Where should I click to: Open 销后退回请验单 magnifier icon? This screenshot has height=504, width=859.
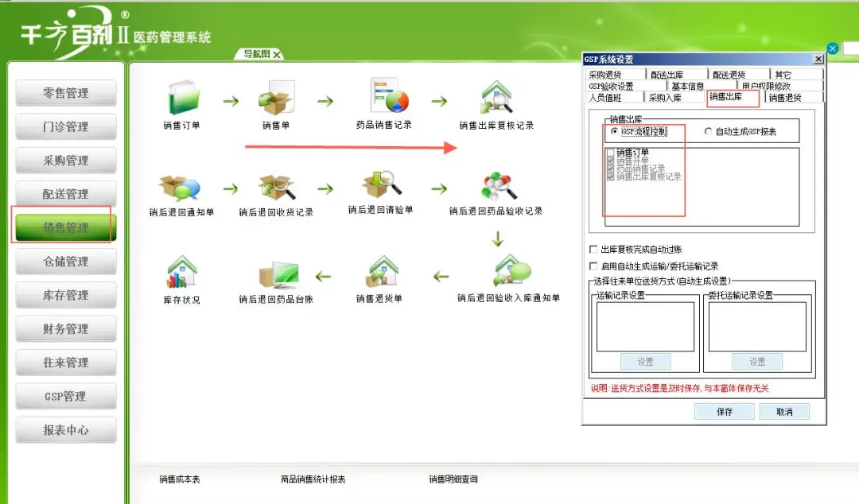pyautogui.click(x=381, y=183)
